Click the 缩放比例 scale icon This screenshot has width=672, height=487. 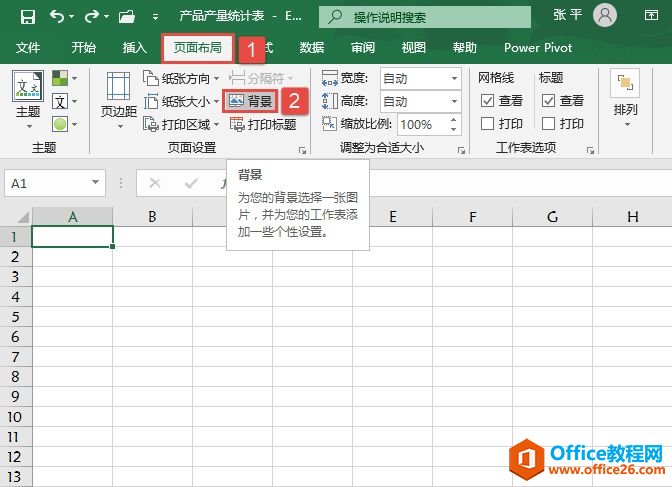(x=329, y=124)
